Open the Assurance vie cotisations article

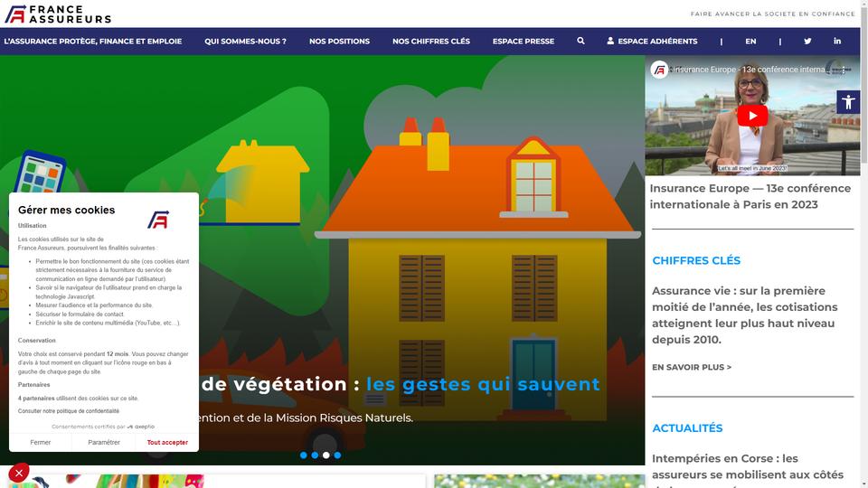pyautogui.click(x=744, y=314)
